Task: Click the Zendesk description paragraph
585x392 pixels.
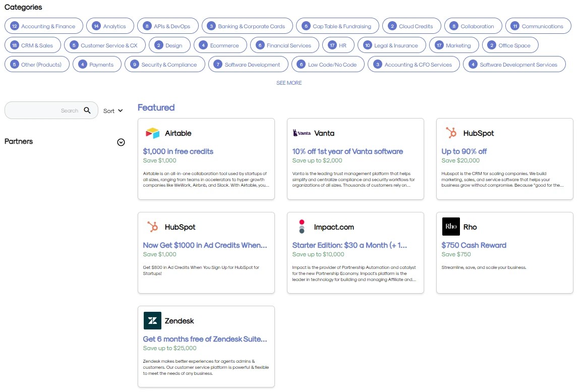Action: pyautogui.click(x=206, y=367)
